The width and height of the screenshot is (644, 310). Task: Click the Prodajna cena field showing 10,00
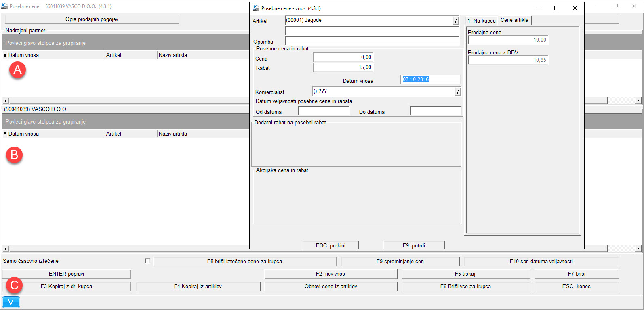click(508, 40)
